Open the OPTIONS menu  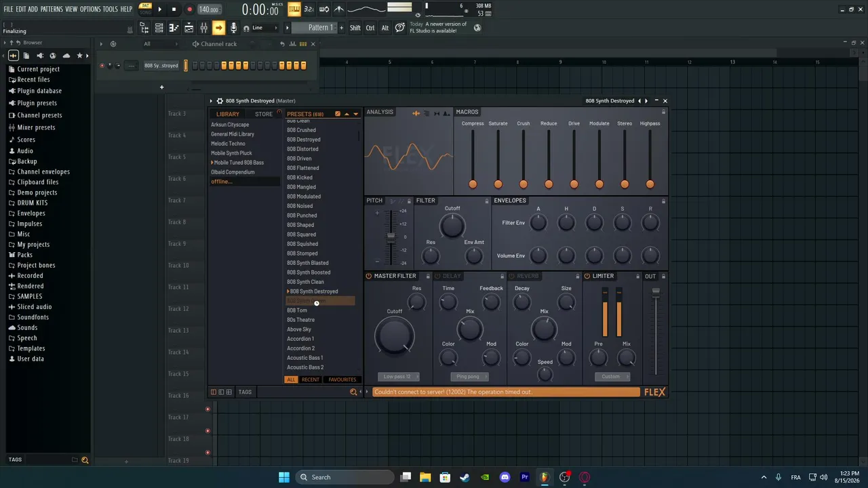click(90, 9)
